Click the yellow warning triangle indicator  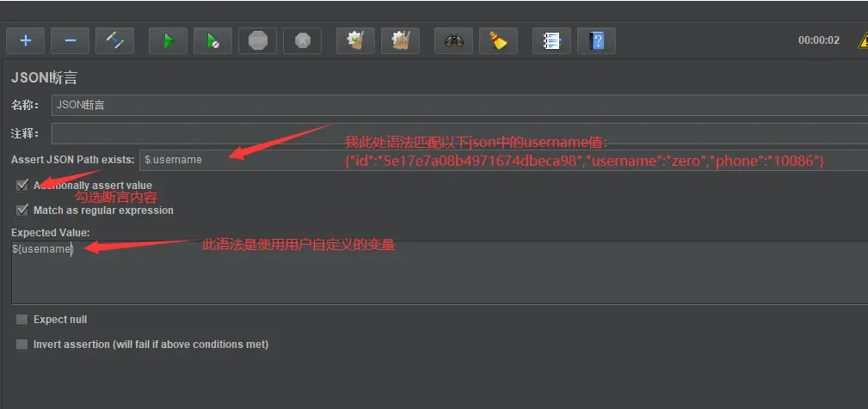863,40
